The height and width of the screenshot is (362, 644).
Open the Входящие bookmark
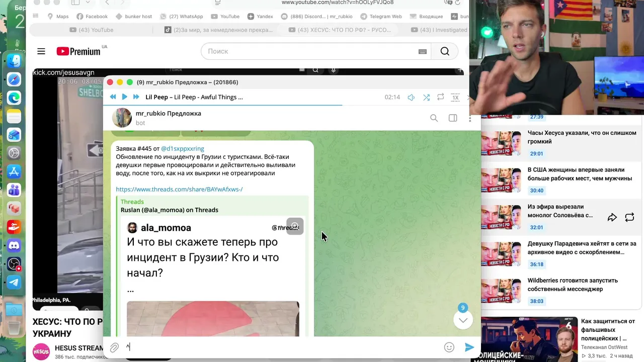tap(426, 17)
